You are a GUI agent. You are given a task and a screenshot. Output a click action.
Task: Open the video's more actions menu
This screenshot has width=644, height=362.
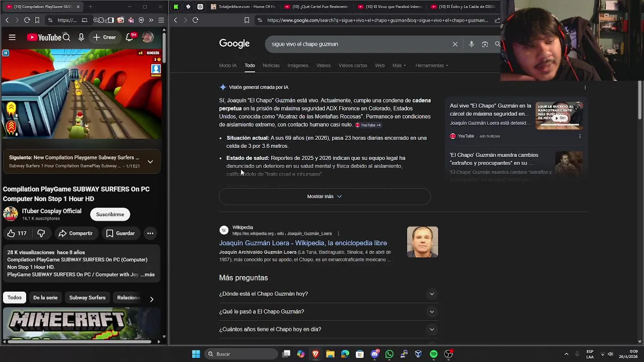(x=150, y=233)
